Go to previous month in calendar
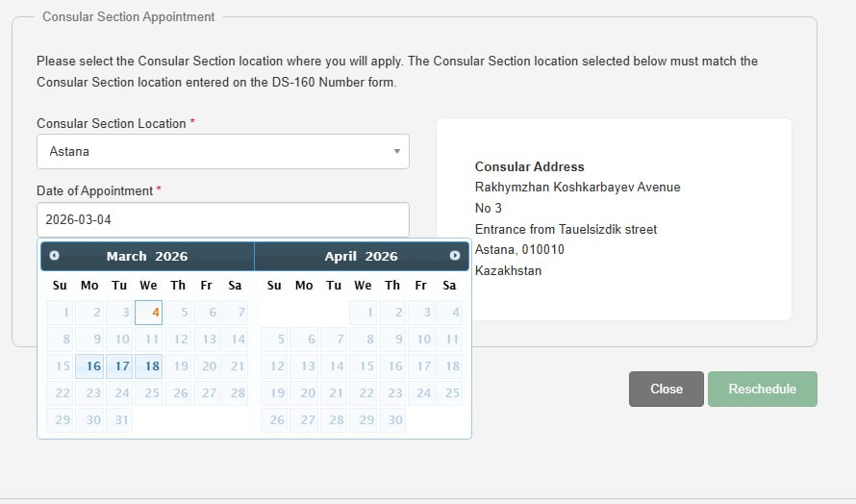Viewport: 856px width, 504px height. [55, 256]
